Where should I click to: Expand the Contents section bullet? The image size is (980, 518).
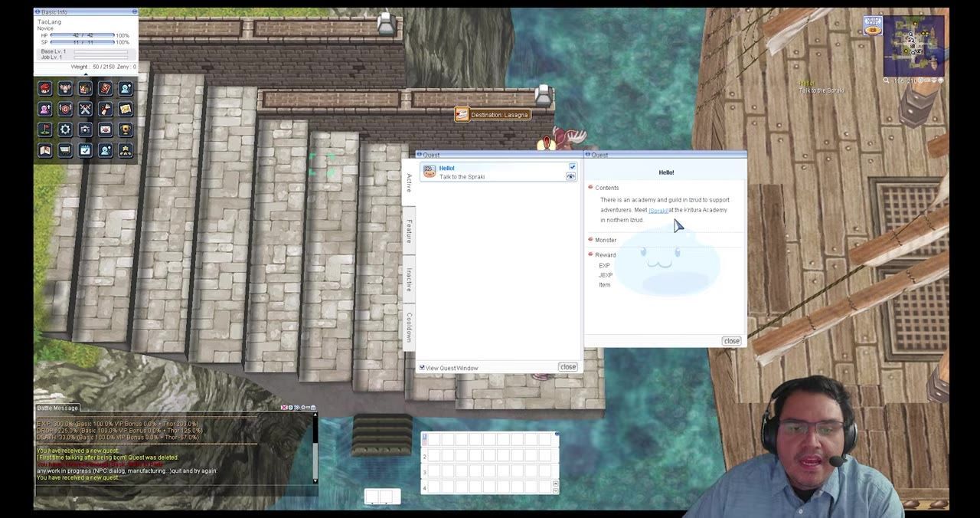tap(590, 187)
